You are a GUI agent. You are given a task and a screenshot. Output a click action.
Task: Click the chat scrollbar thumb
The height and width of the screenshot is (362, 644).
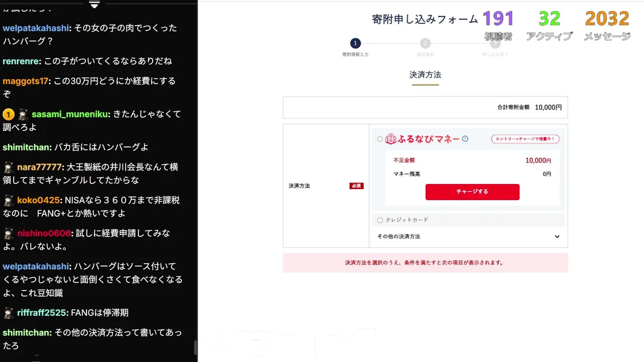tap(196, 347)
